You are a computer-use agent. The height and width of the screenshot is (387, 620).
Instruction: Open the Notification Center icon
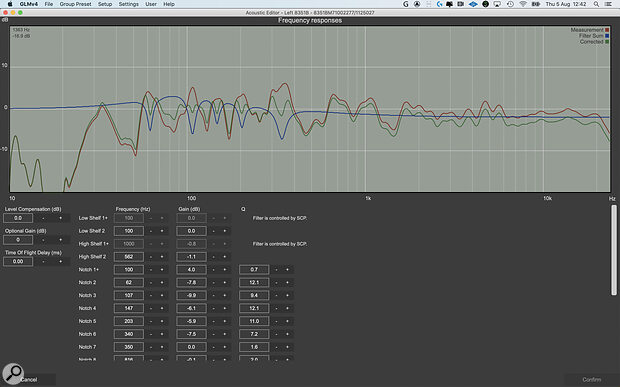(x=608, y=4)
